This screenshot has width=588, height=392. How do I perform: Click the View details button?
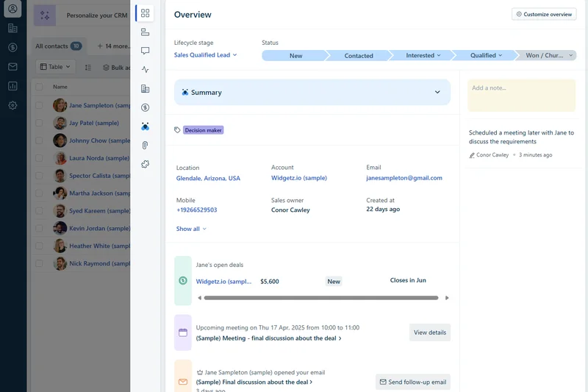[x=429, y=332]
